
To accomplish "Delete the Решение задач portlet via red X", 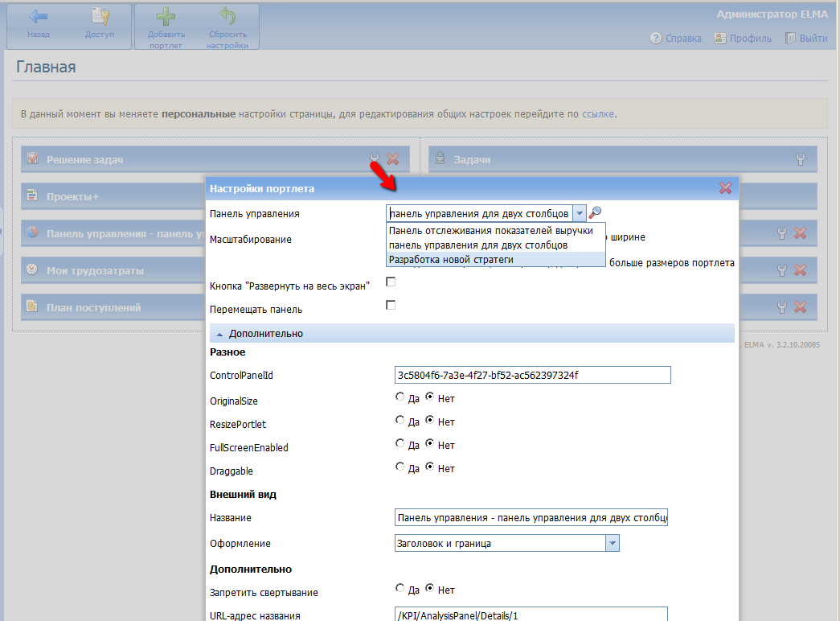I will (x=393, y=159).
